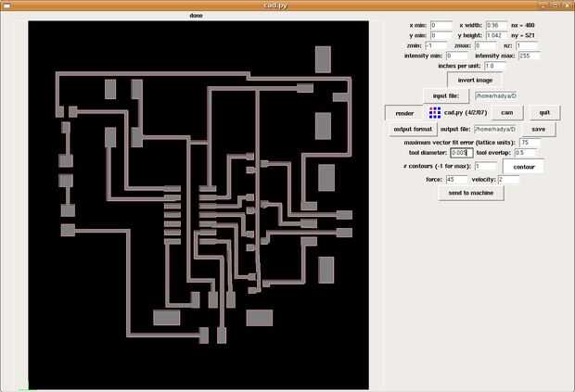Click the 'done' status text
The image size is (575, 392).
click(x=197, y=16)
